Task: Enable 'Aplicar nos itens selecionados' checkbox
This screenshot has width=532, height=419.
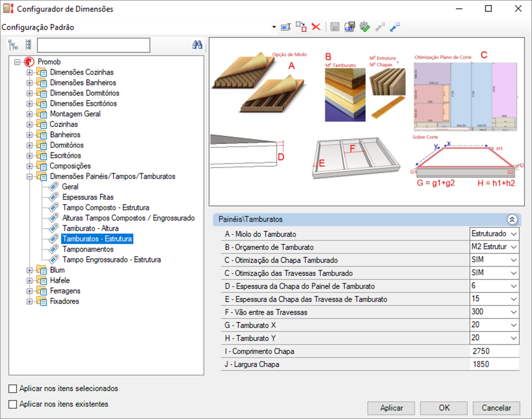Action: pos(13,389)
